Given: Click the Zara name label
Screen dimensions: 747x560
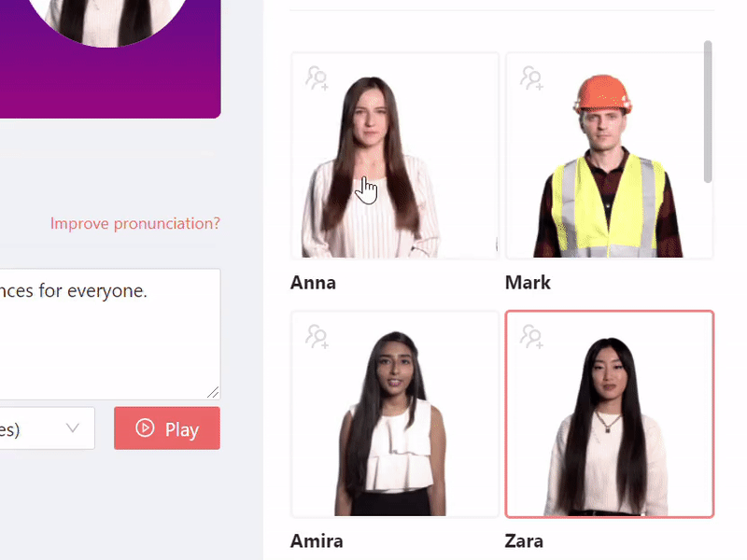Looking at the screenshot, I should (x=524, y=541).
